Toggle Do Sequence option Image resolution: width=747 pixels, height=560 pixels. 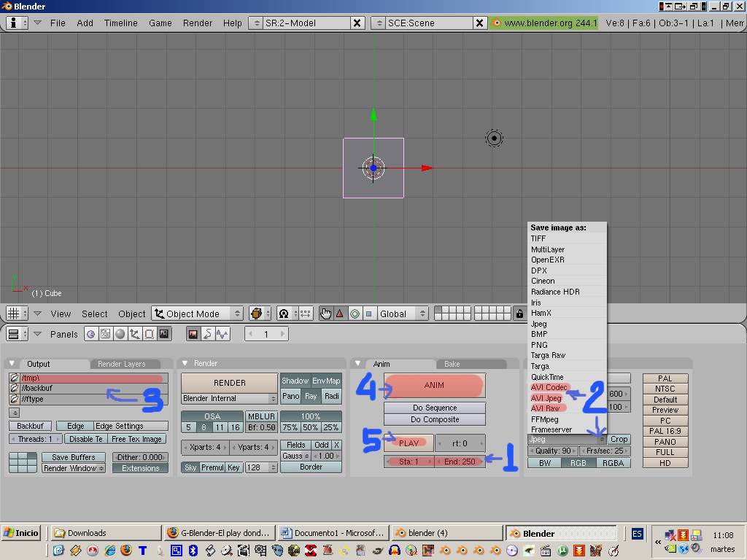(x=434, y=408)
